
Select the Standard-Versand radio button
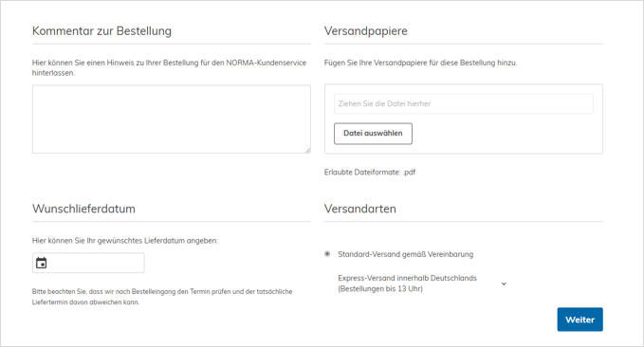pos(327,254)
